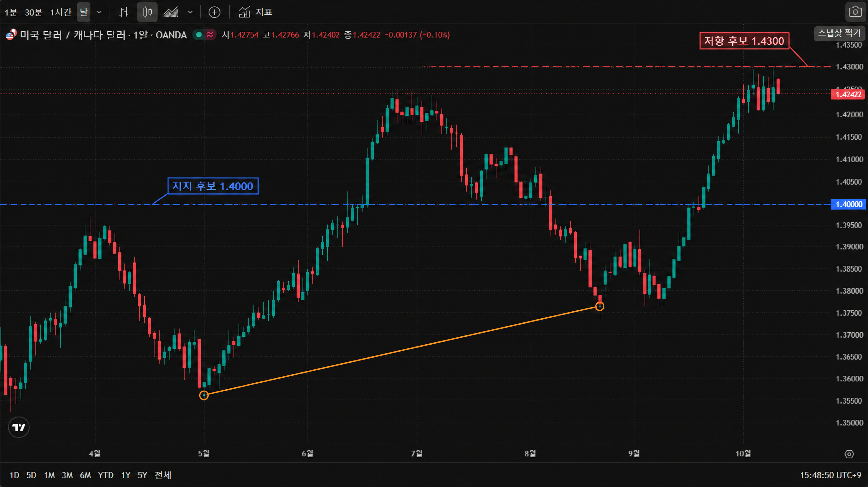The image size is (868, 487).
Task: Click the 종1.42422 close value
Action: [362, 35]
